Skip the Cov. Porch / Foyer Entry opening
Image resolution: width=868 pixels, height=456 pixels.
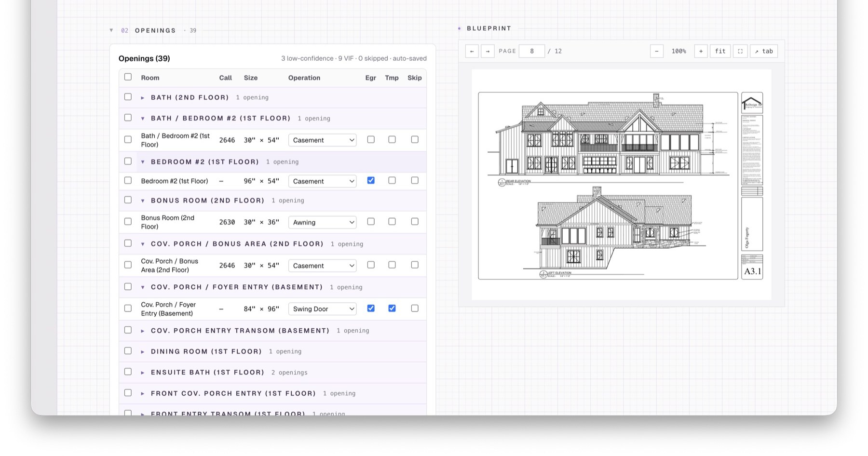415,308
